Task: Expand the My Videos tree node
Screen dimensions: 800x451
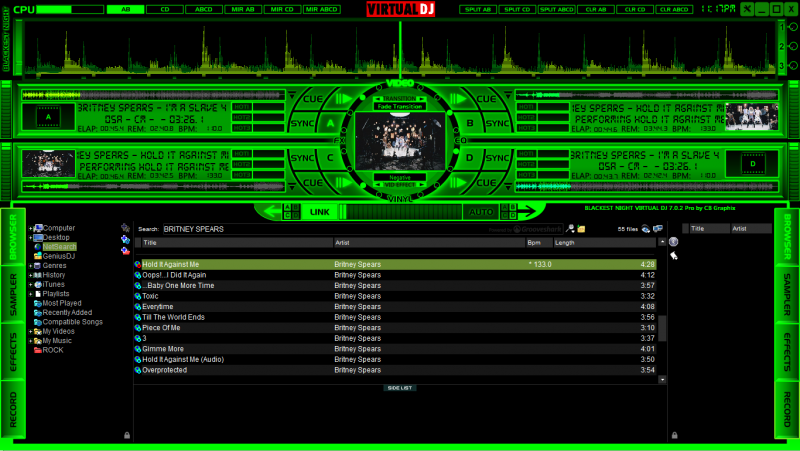Action: tap(31, 332)
